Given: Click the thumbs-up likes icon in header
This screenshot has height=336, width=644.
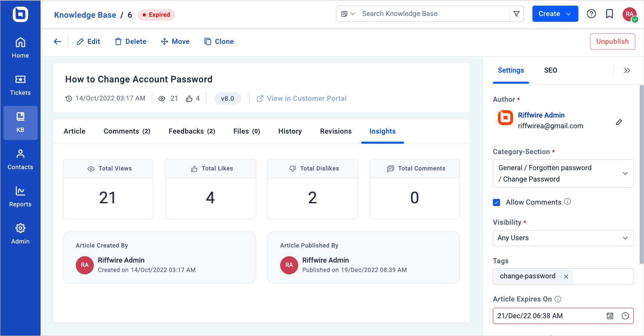Looking at the screenshot, I should click(x=189, y=98).
